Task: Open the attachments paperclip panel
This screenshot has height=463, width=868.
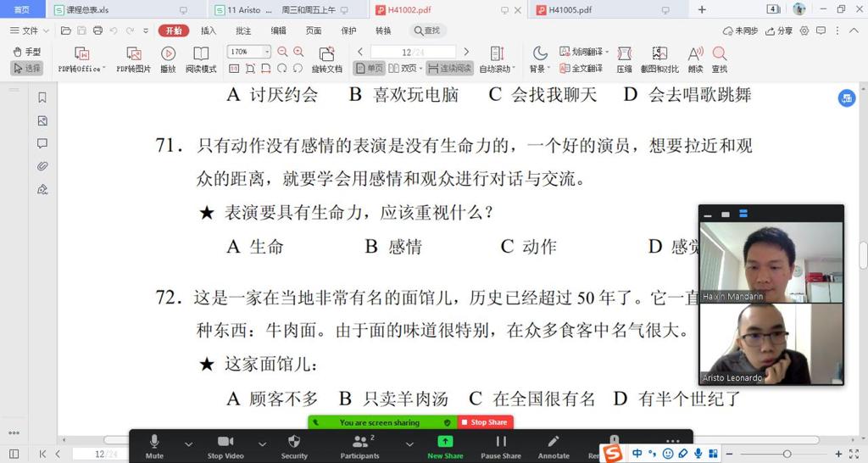Action: [x=42, y=166]
